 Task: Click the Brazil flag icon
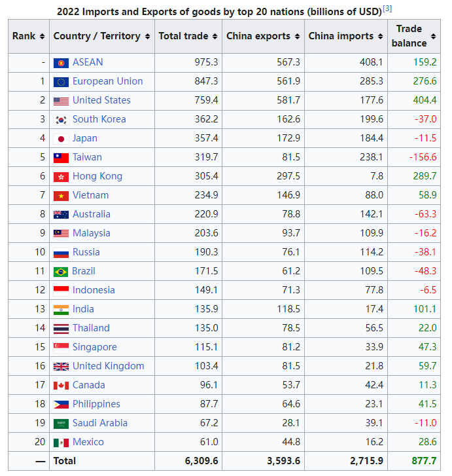tap(61, 272)
